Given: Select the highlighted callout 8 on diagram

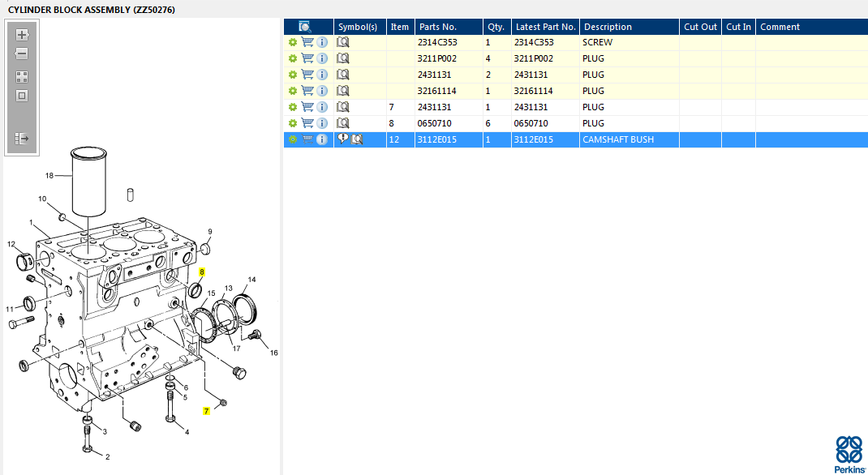Looking at the screenshot, I should pyautogui.click(x=202, y=272).
